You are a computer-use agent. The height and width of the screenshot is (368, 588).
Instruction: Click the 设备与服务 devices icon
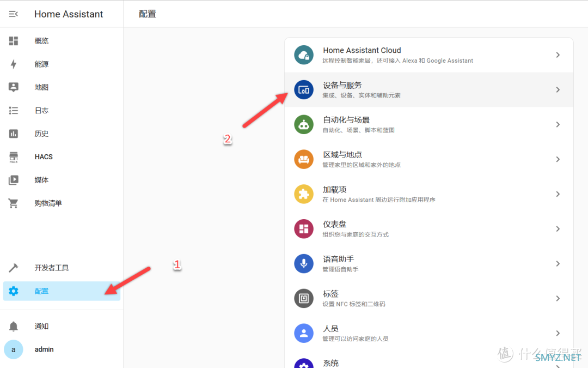[304, 90]
